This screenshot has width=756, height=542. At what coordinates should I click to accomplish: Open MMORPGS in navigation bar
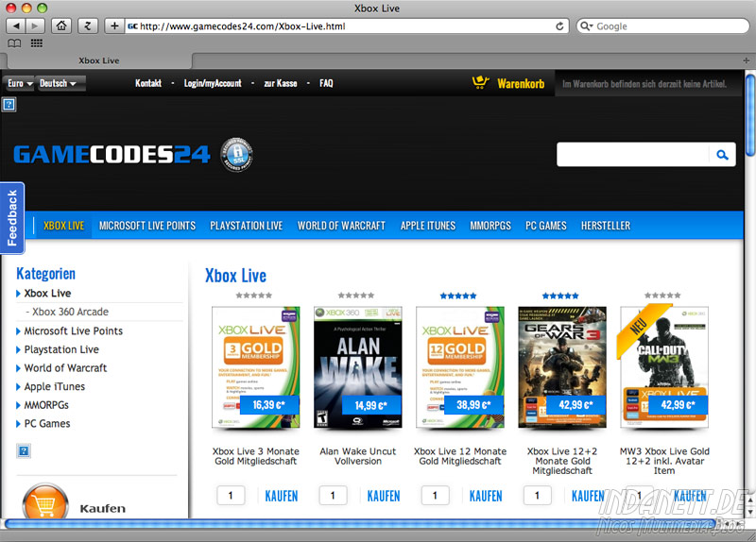pyautogui.click(x=490, y=226)
